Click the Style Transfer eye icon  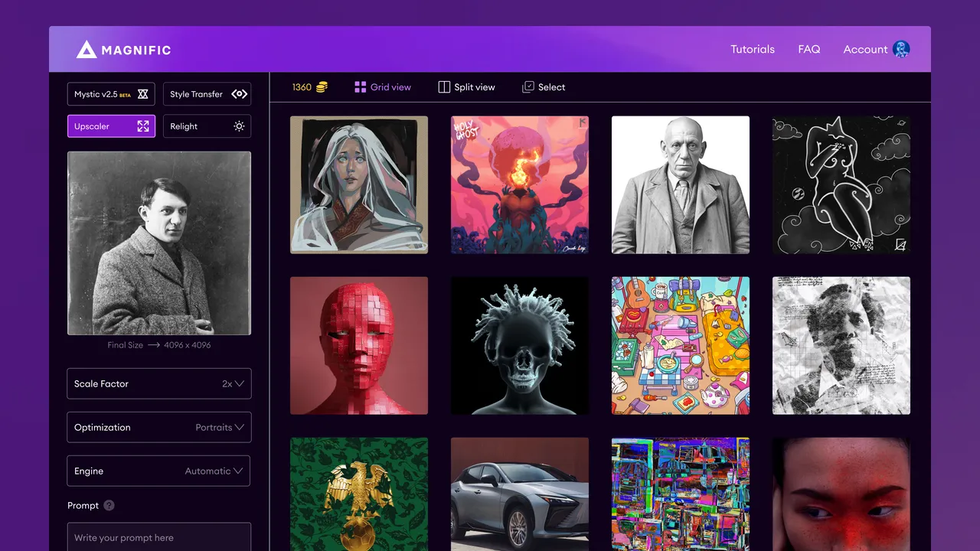239,94
